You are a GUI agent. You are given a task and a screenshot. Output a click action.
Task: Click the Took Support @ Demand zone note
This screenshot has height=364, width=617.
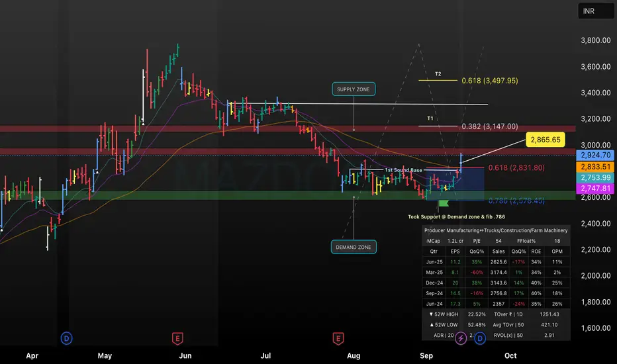click(456, 217)
